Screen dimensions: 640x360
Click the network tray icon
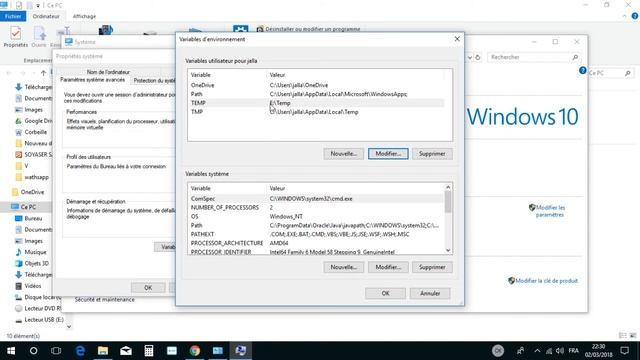coord(549,351)
